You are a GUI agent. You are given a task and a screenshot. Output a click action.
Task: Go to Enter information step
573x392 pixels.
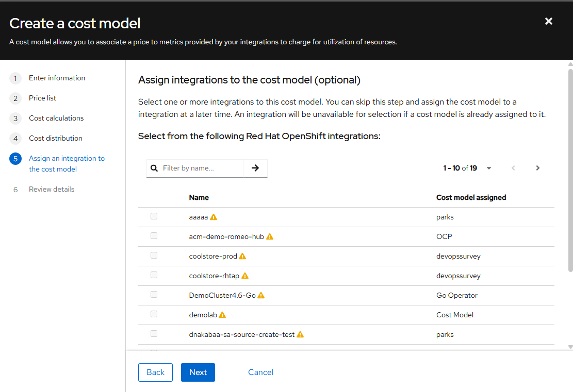(57, 78)
